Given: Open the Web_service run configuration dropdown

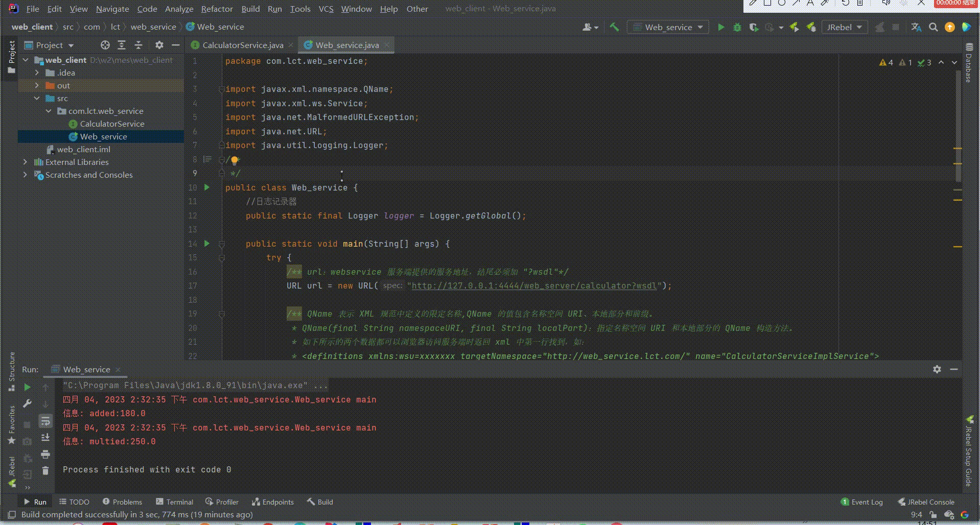Looking at the screenshot, I should (x=668, y=27).
